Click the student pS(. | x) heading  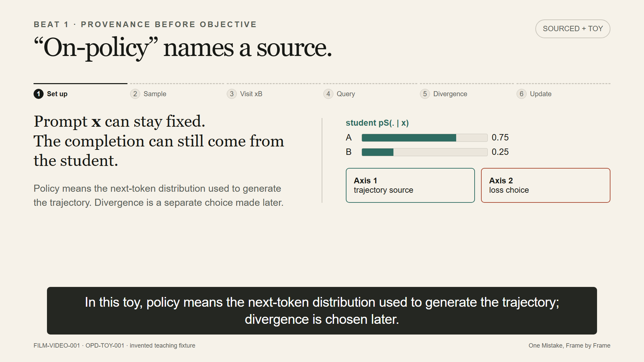click(x=377, y=123)
